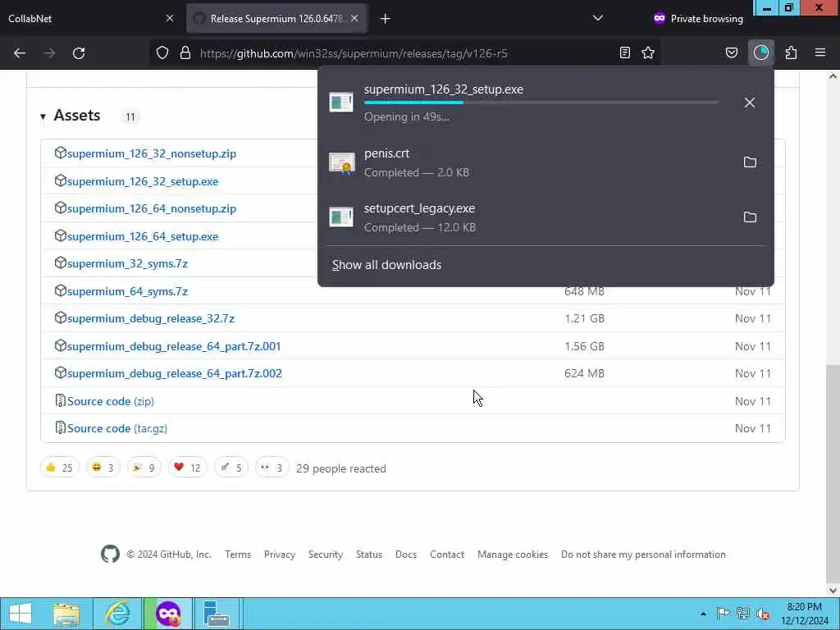Select the Release Supermium tab
This screenshot has height=630, width=840.
click(x=276, y=18)
